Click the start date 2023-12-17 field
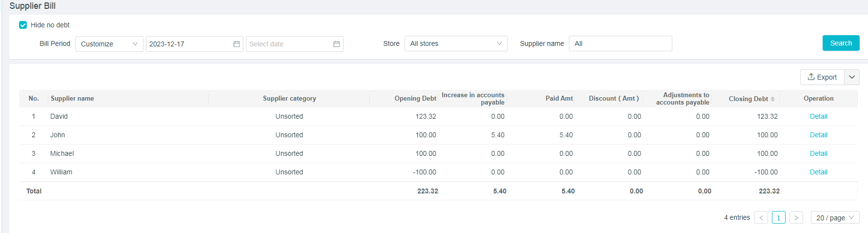 tap(188, 44)
